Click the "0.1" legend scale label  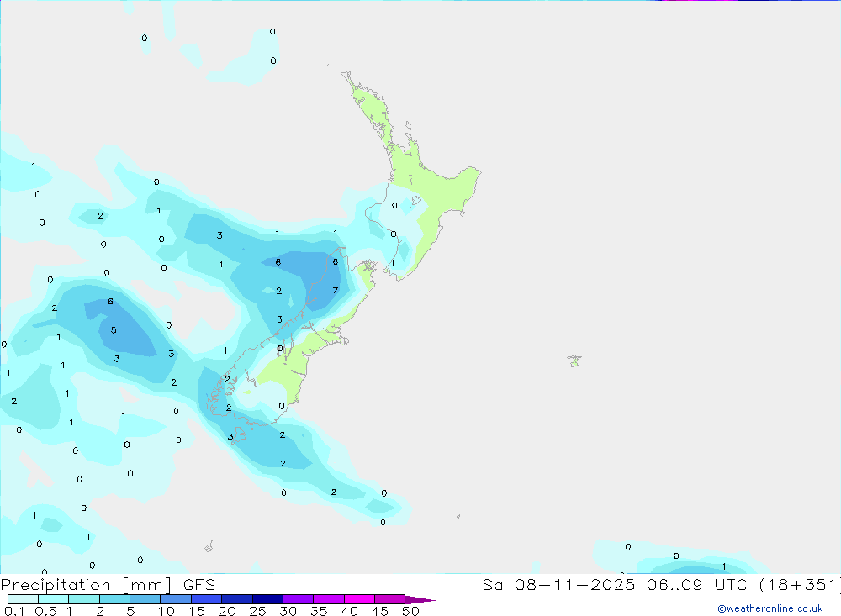pos(14,611)
